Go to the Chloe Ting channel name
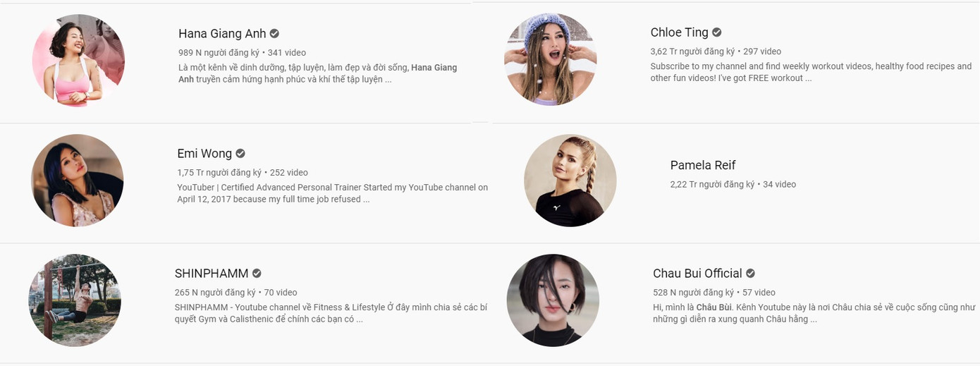 point(680,32)
